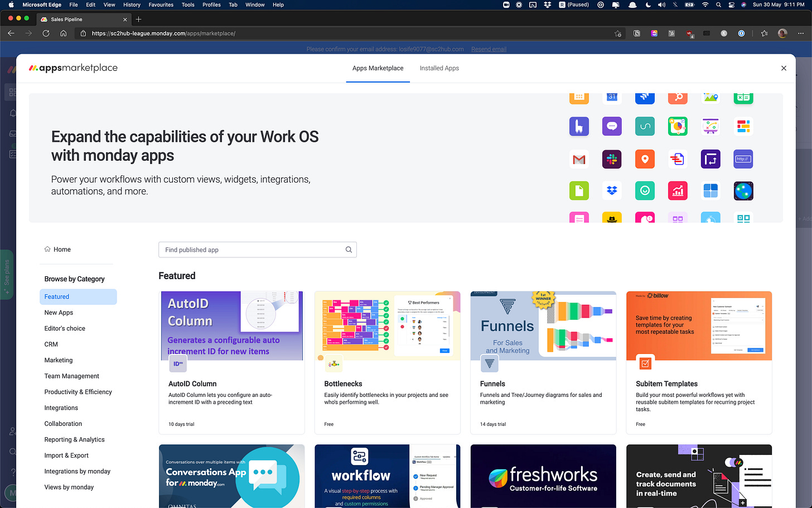Select the Collaboration category
The image size is (812, 508).
[63, 424]
